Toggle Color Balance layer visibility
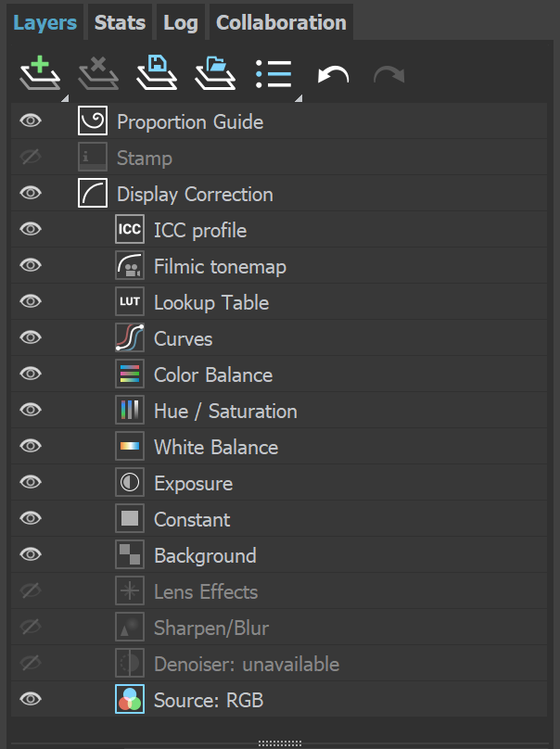560x749 pixels. 31,374
